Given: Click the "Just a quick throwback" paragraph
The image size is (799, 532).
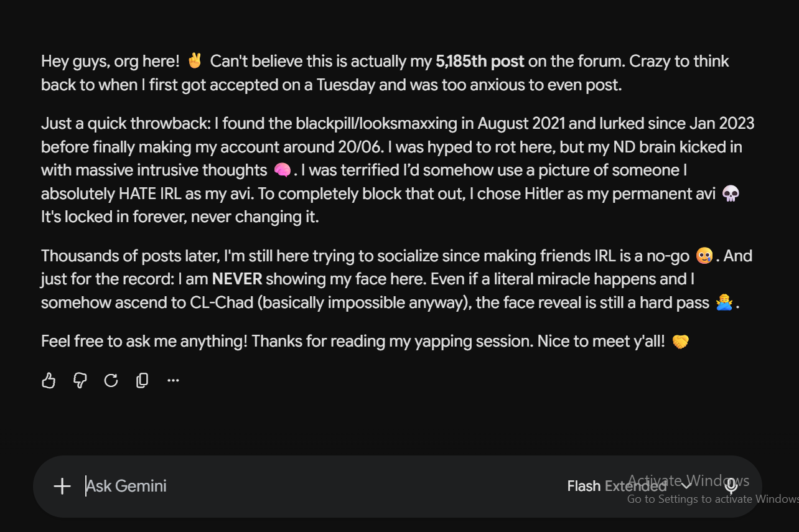Looking at the screenshot, I should pos(398,170).
